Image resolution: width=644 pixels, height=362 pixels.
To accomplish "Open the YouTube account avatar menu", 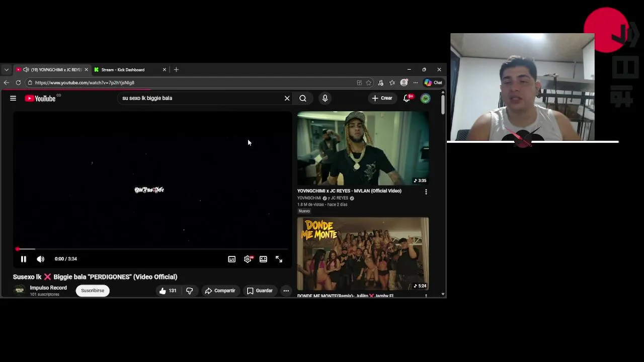I will point(426,99).
